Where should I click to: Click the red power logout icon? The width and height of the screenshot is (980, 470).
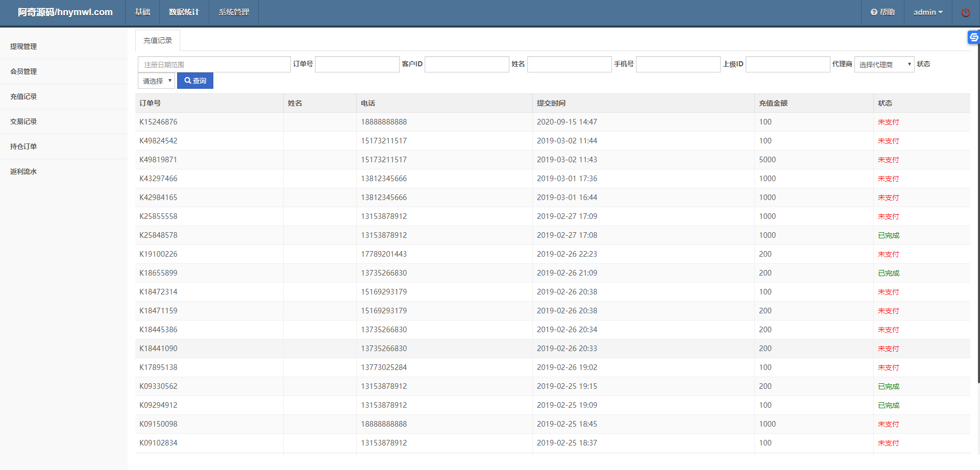tap(965, 12)
